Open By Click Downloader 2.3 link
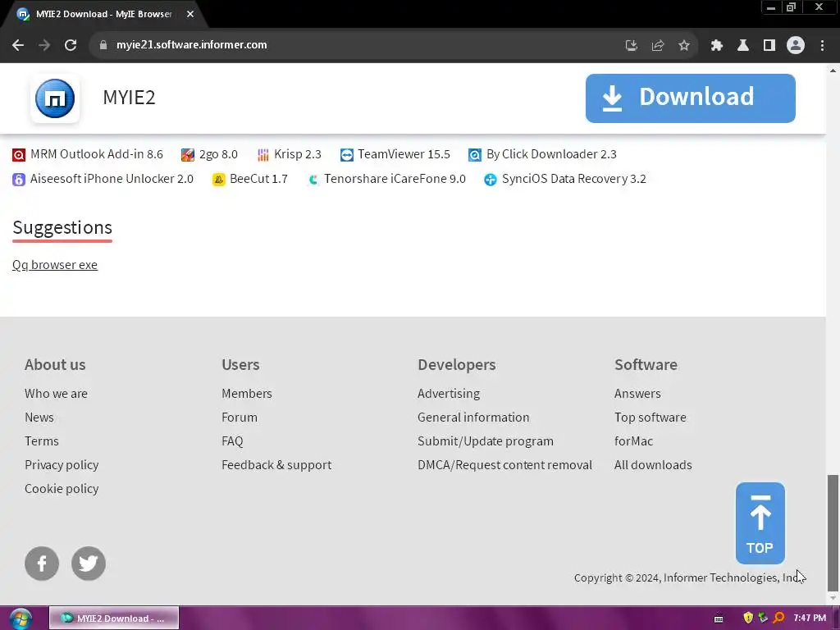The width and height of the screenshot is (840, 630). pyautogui.click(x=551, y=154)
